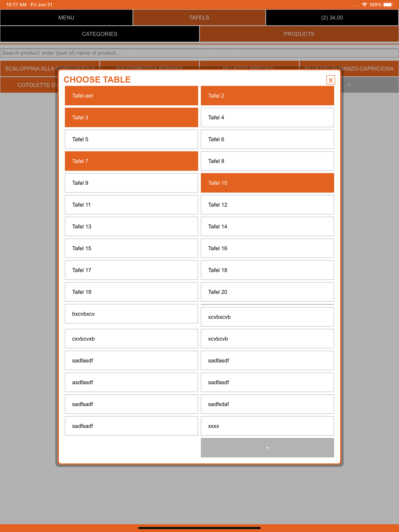
Task: Tap the battery indicator icon
Action: (x=388, y=4)
